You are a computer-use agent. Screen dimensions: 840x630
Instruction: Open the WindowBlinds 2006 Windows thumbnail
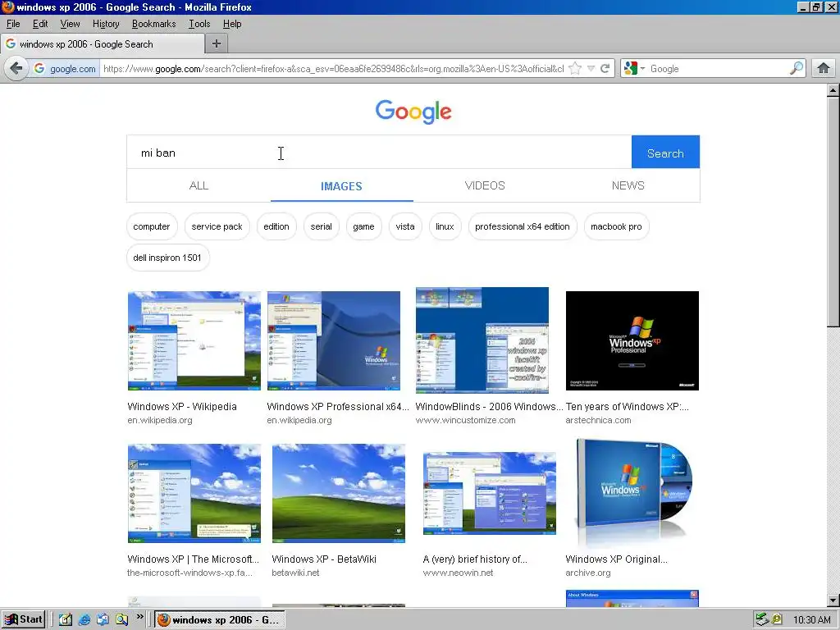[482, 340]
